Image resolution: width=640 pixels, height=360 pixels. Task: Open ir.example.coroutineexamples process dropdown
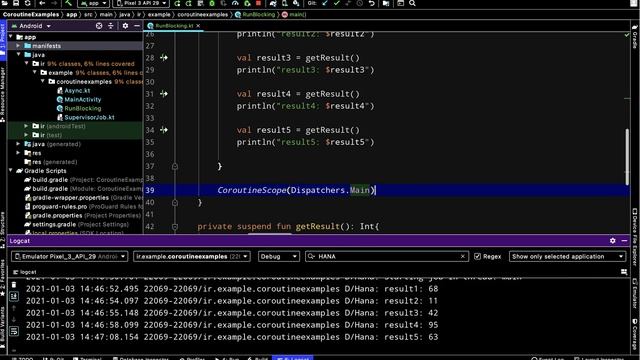[191, 256]
